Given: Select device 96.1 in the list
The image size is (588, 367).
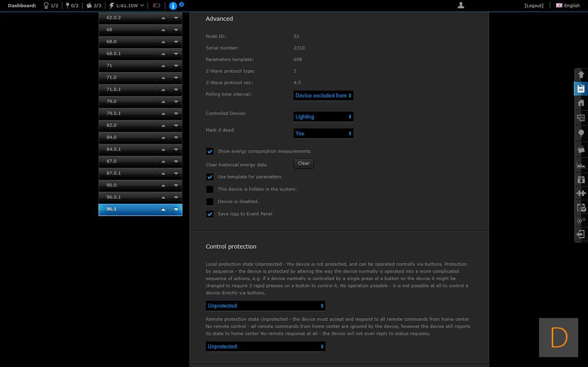Looking at the screenshot, I should (x=127, y=209).
